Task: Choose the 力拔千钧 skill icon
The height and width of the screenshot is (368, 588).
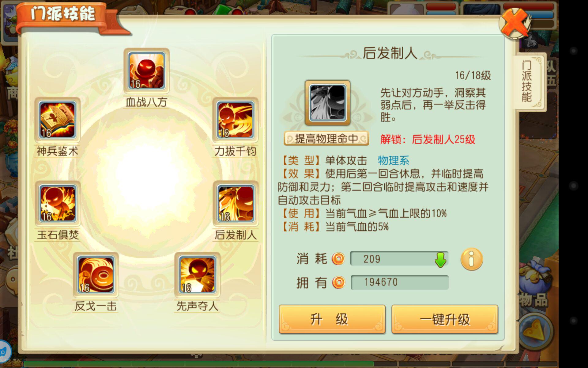Action: tap(235, 120)
